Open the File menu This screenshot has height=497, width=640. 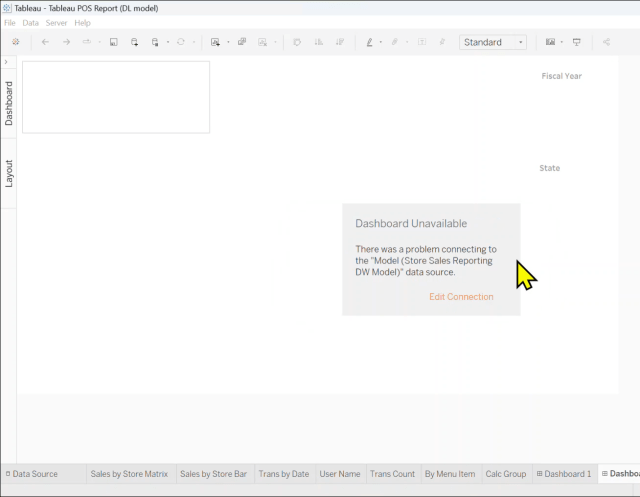coord(10,23)
